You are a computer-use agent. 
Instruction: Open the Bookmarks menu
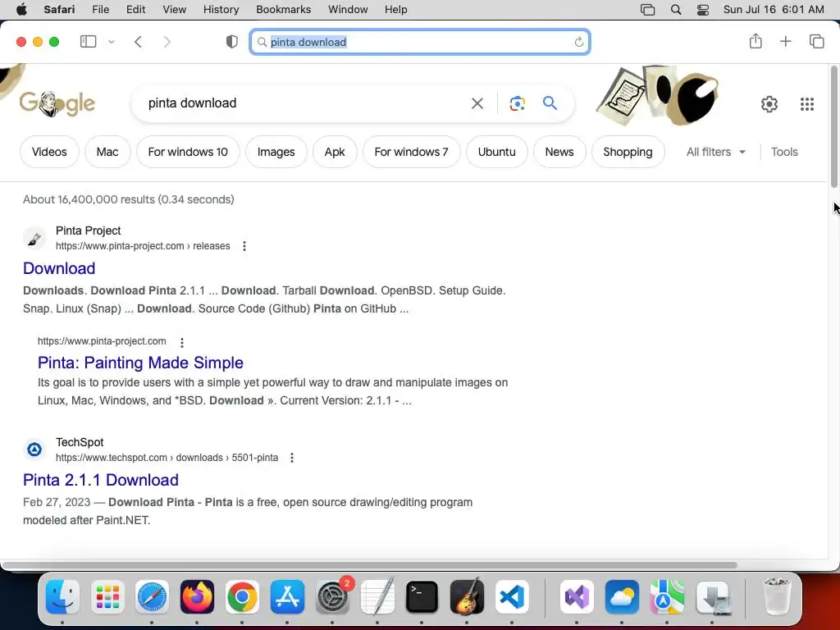coord(283,9)
